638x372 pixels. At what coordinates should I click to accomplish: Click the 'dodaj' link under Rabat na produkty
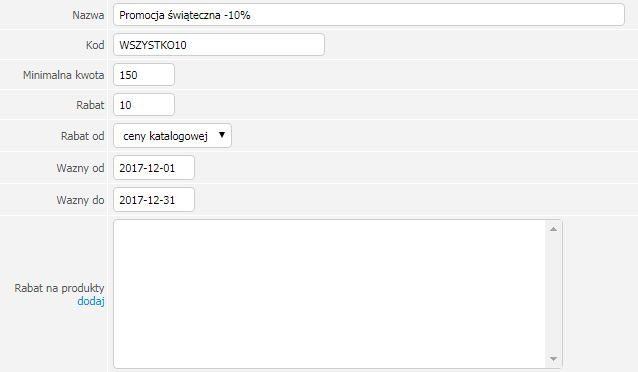pos(91,301)
